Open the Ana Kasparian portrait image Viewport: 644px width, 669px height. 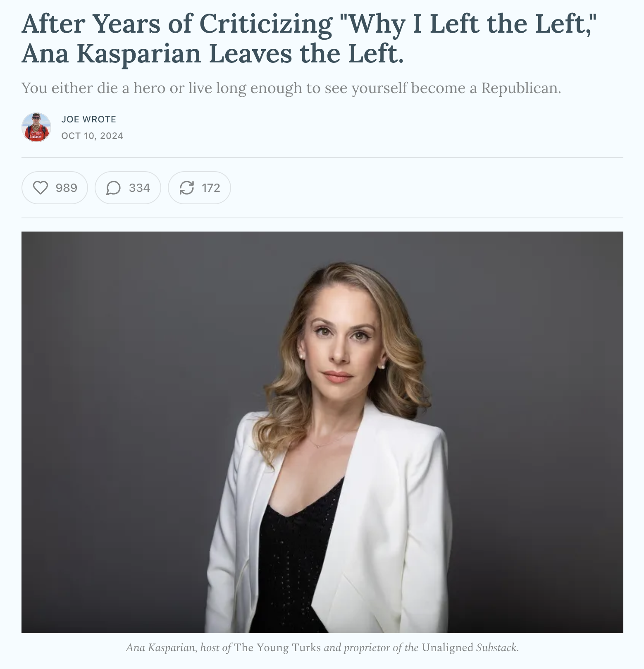click(322, 432)
